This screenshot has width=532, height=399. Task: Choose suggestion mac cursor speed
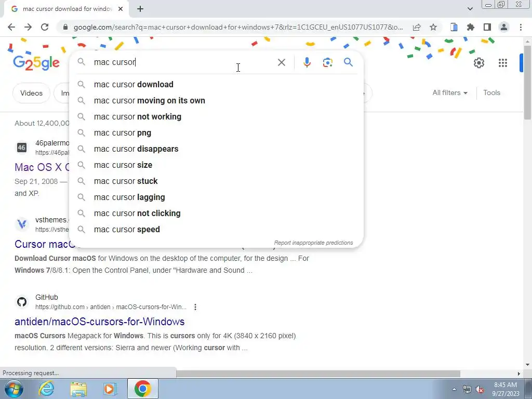[x=216, y=229]
